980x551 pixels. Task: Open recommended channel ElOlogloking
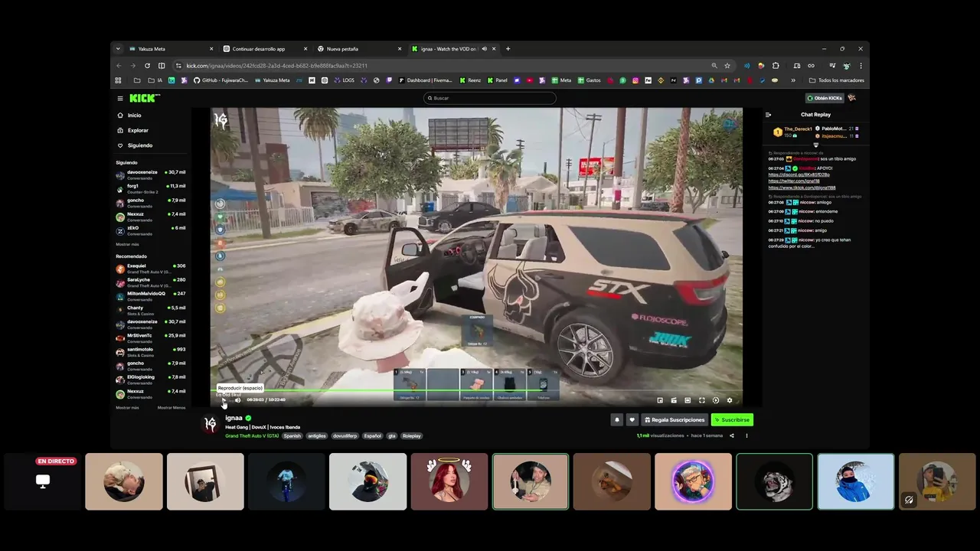(x=151, y=380)
